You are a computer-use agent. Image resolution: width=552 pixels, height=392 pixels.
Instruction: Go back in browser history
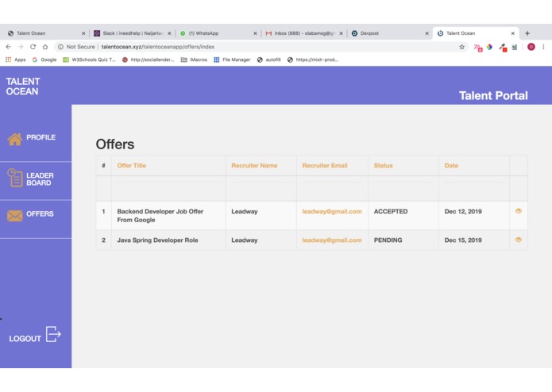point(9,47)
